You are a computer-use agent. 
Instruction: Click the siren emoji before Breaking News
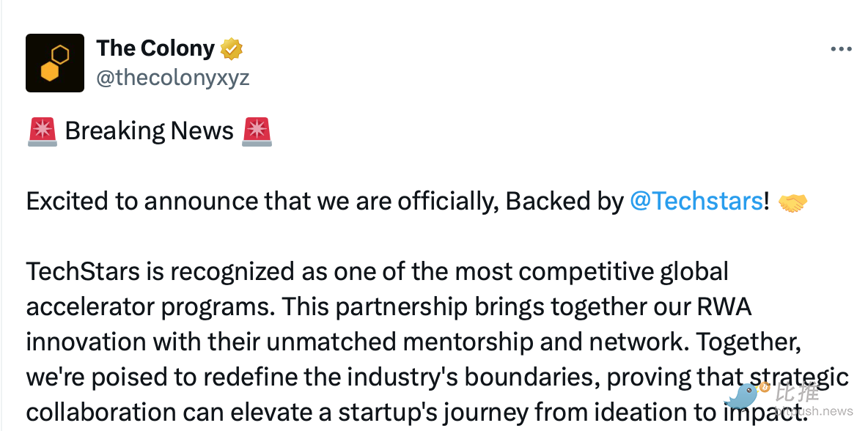point(42,132)
